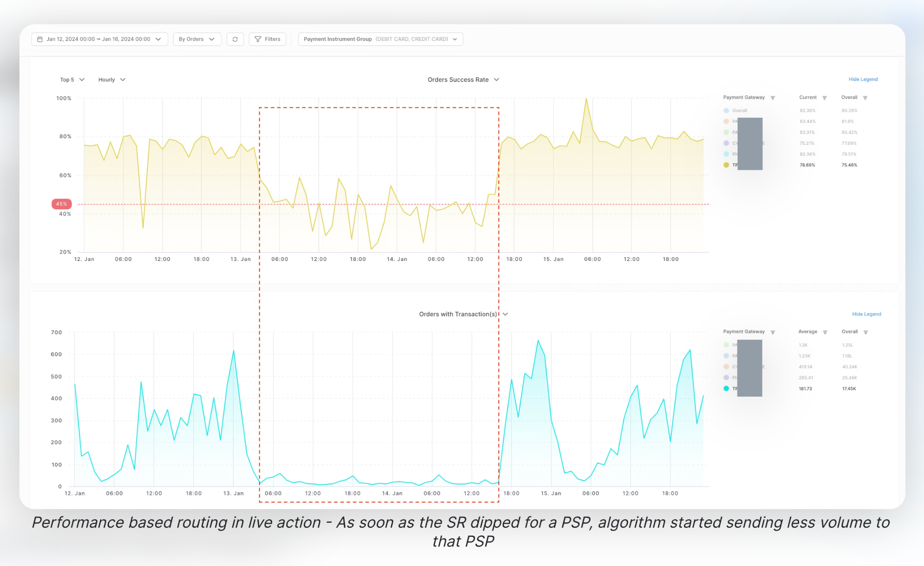
Task: Toggle purple series with 75.21% current
Action: pyautogui.click(x=726, y=143)
